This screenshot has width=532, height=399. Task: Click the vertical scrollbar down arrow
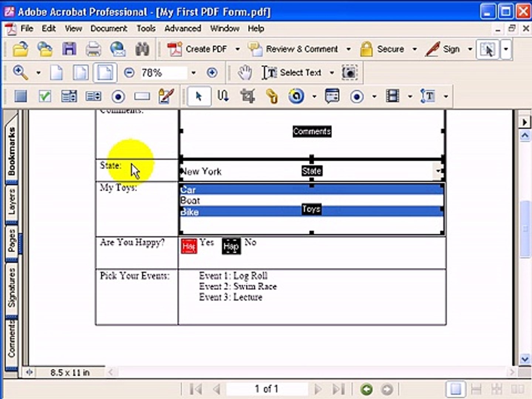pos(525,359)
